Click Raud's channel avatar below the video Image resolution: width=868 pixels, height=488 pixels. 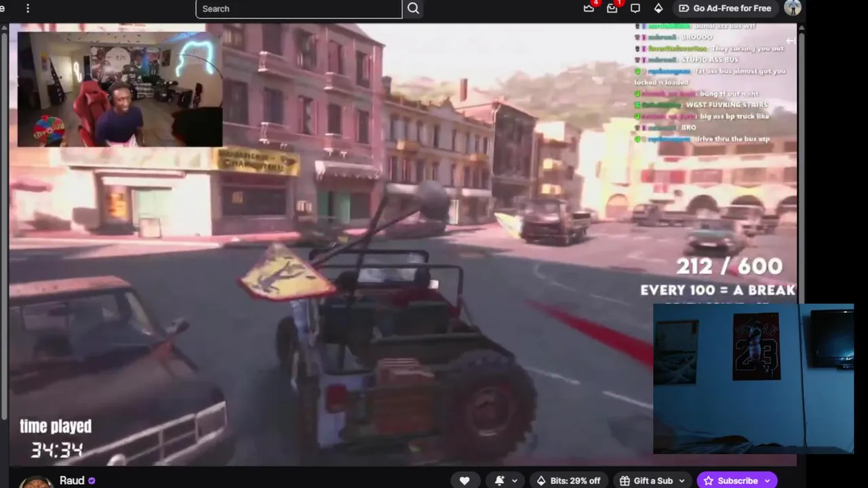pos(35,482)
